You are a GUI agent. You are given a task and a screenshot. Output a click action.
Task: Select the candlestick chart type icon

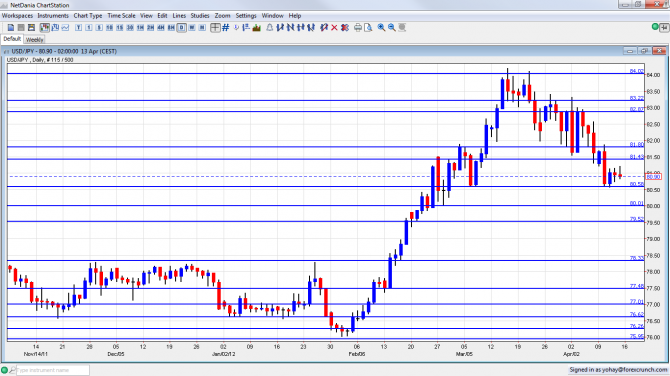[44, 28]
